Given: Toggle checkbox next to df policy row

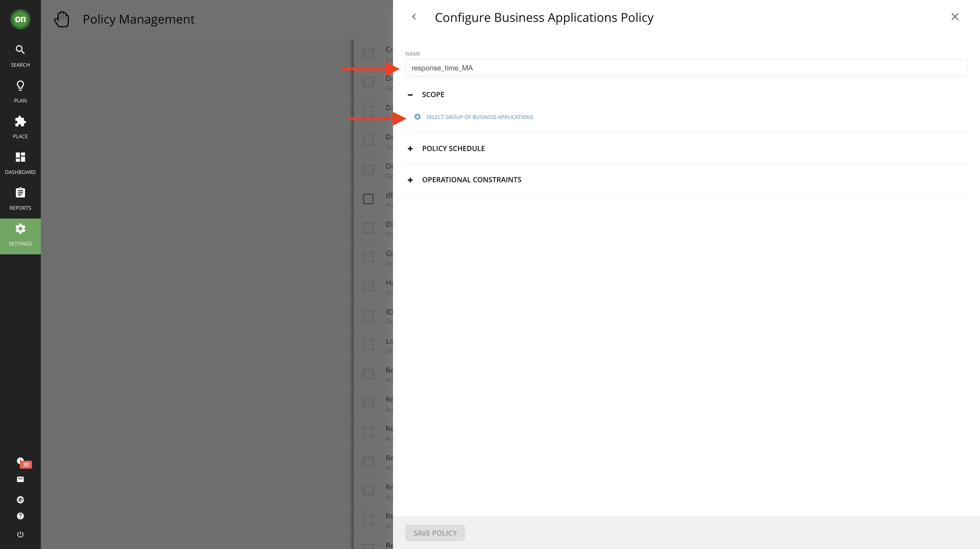Looking at the screenshot, I should [368, 199].
